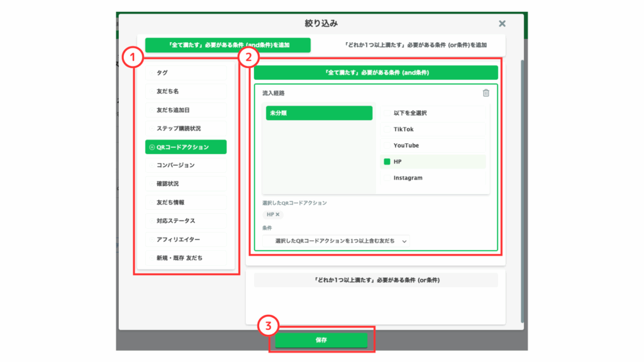Remove the HP tag chip
Viewport: 644px width, 362px height.
click(x=277, y=214)
